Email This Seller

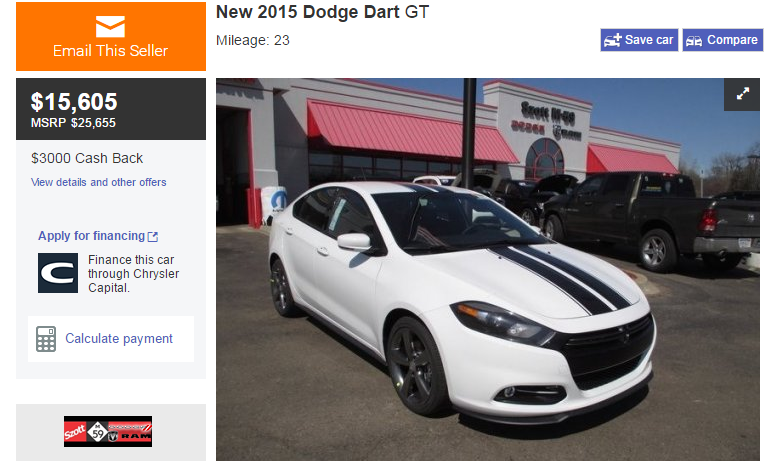tap(111, 37)
